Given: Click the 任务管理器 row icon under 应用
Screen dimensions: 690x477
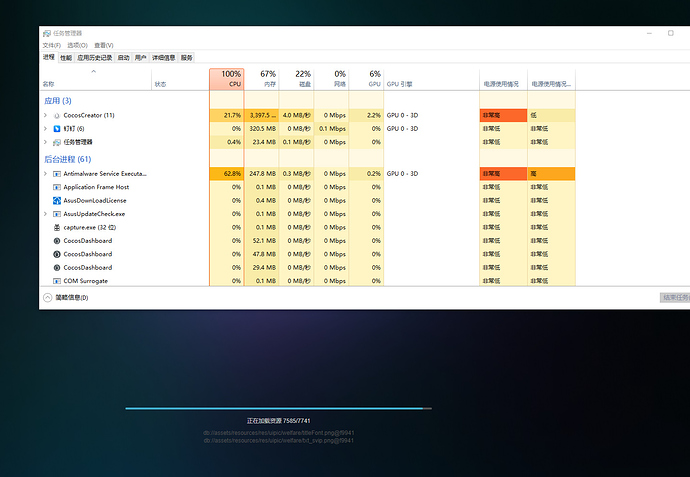Looking at the screenshot, I should (x=57, y=142).
